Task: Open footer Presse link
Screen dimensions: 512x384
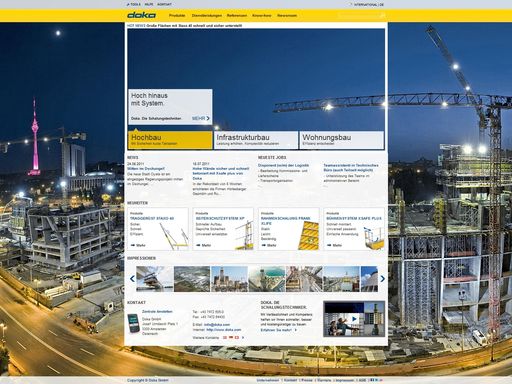Action: pyautogui.click(x=307, y=380)
